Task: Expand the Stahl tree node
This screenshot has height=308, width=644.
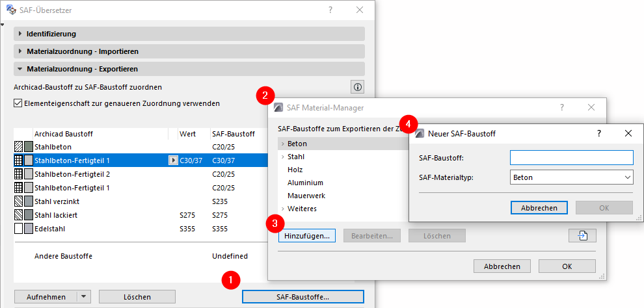Action: point(282,157)
